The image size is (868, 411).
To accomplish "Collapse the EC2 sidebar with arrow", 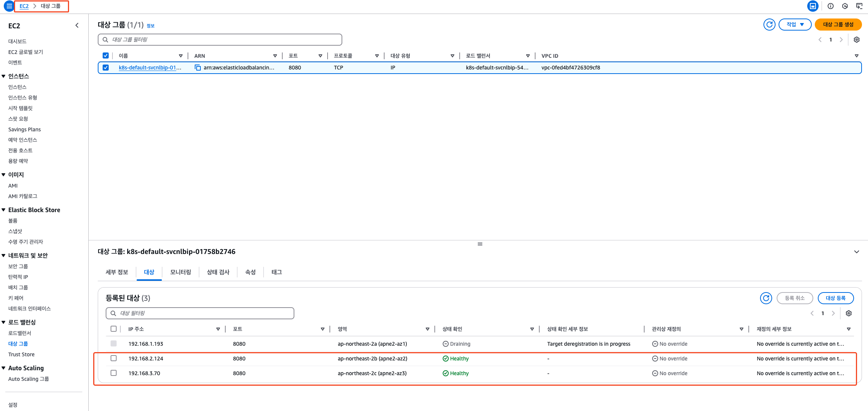I will click(77, 25).
